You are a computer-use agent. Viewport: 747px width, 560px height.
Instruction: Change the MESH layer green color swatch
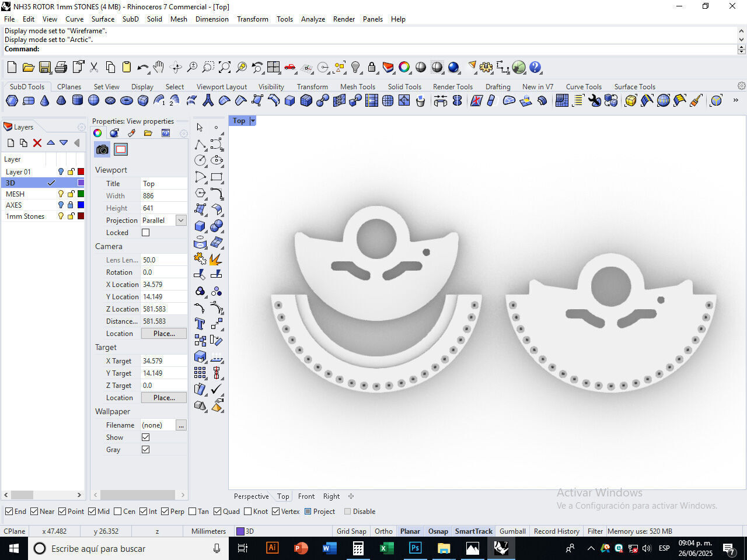click(x=81, y=194)
